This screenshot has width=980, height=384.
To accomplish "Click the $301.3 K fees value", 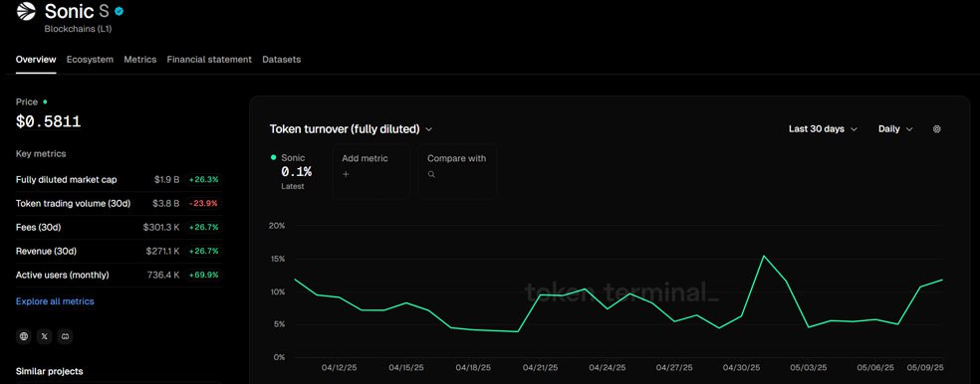I will [x=161, y=227].
